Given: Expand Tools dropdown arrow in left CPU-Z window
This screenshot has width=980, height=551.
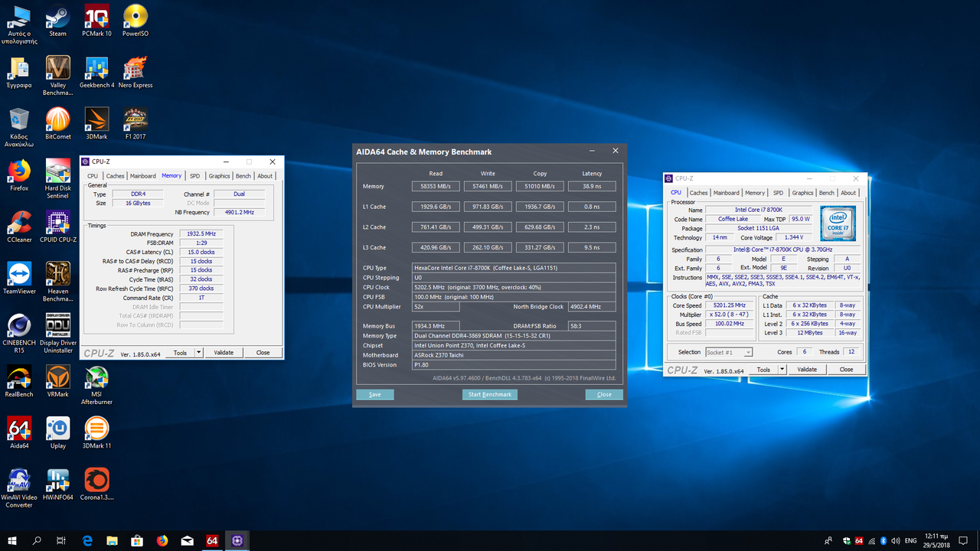Looking at the screenshot, I should click(x=199, y=353).
